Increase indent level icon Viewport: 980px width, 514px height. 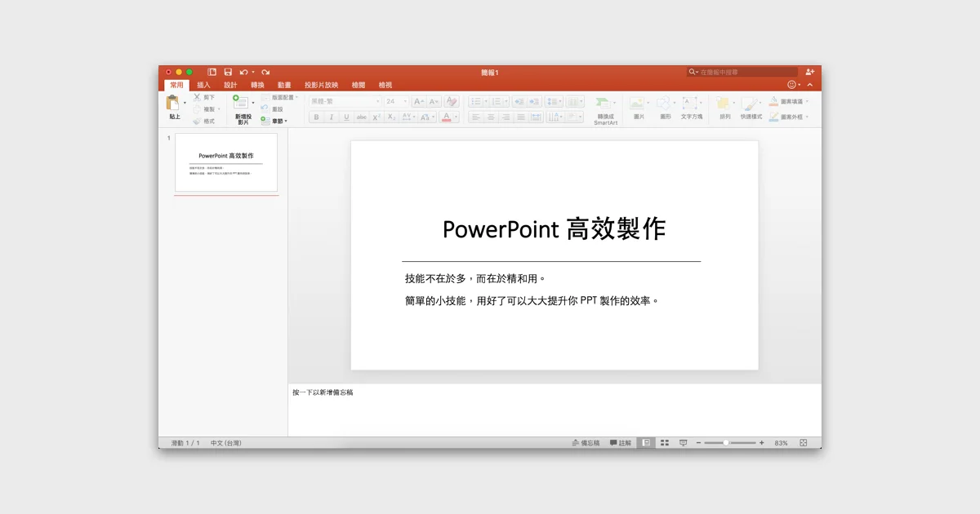click(534, 102)
